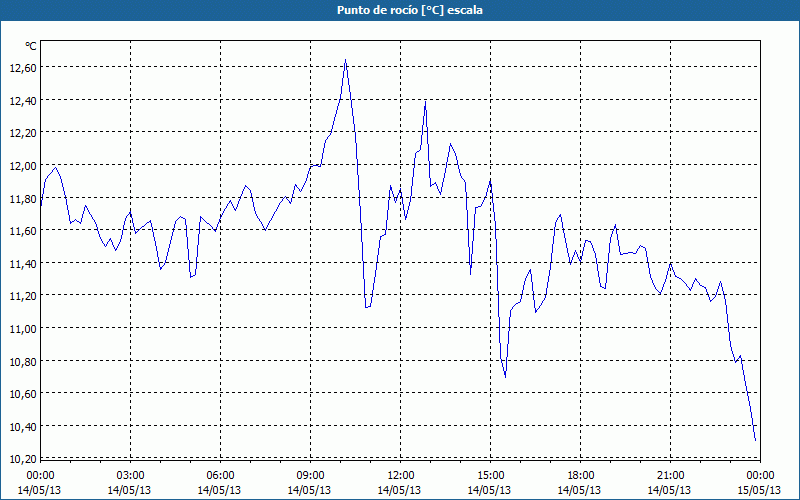Click the 12,60 y-axis label

tap(22, 68)
